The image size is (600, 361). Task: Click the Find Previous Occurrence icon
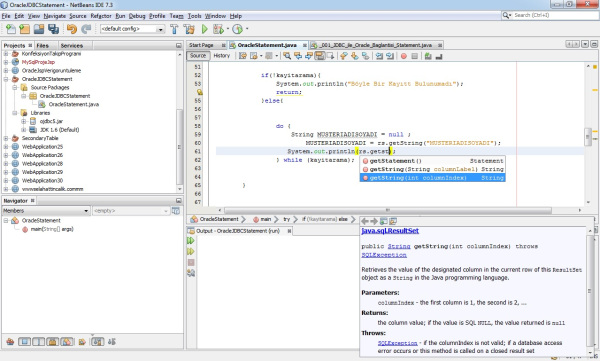click(x=298, y=56)
